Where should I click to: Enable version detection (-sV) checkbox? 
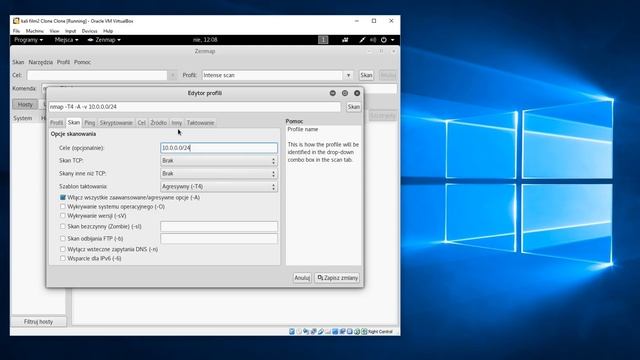(63, 216)
